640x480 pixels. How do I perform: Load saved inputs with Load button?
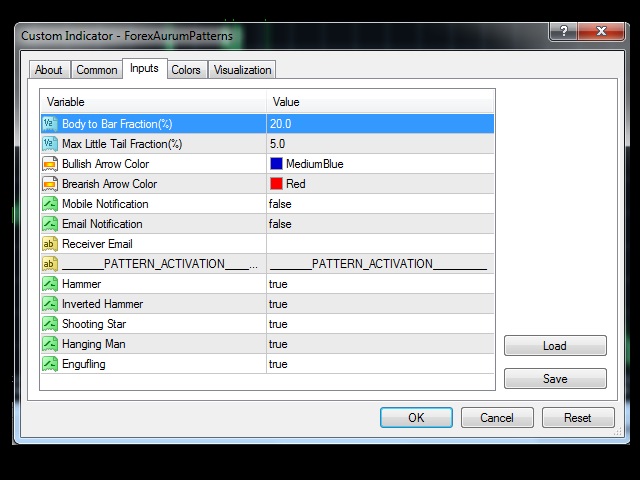(x=555, y=346)
